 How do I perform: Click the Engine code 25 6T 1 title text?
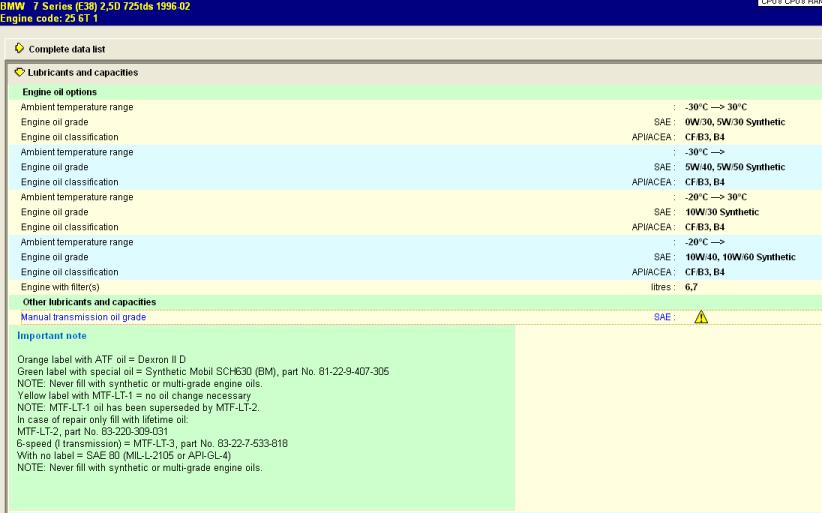click(x=49, y=18)
